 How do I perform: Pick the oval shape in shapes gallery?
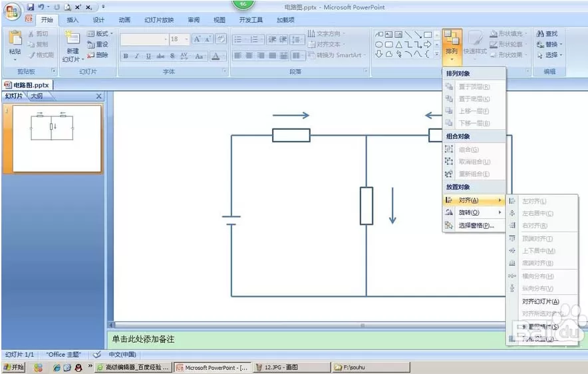[x=378, y=45]
